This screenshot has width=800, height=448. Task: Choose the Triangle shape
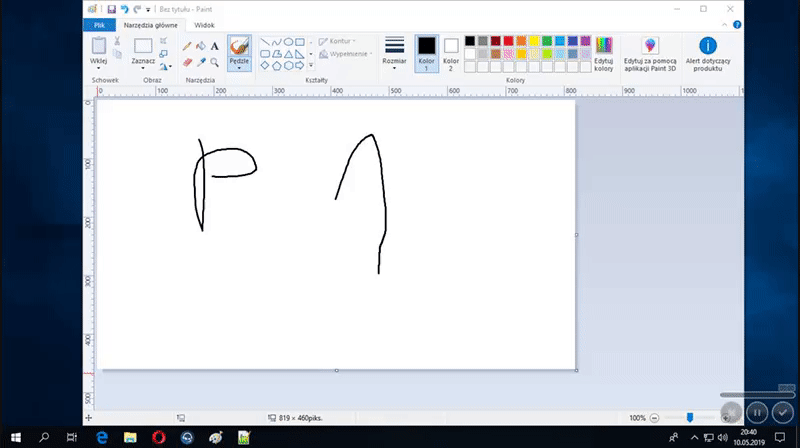(288, 54)
